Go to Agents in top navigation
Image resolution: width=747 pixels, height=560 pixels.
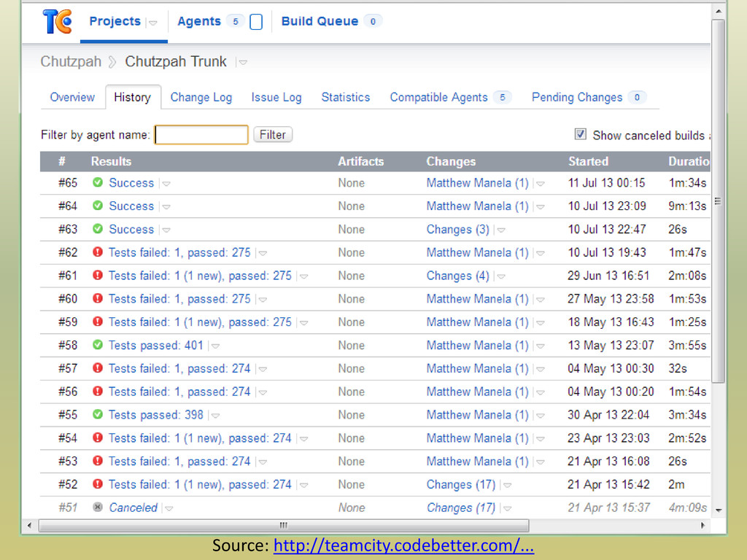199,21
